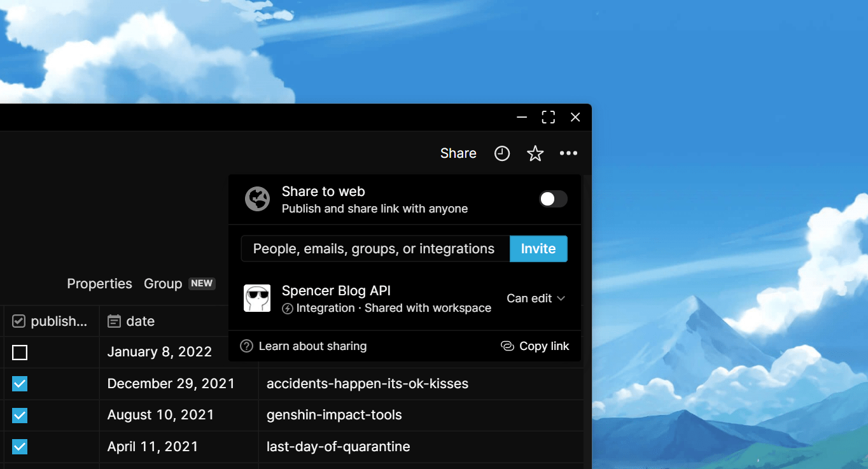Add page to favorites star
The height and width of the screenshot is (469, 868).
pyautogui.click(x=535, y=153)
